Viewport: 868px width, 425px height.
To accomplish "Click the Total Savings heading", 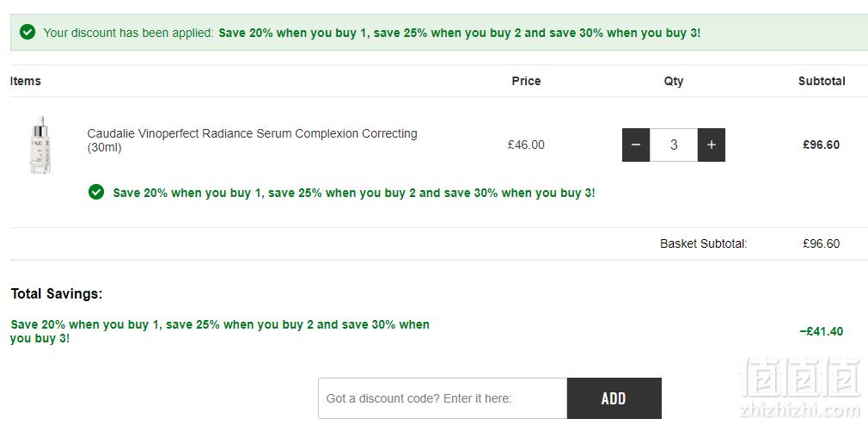I will [x=57, y=293].
